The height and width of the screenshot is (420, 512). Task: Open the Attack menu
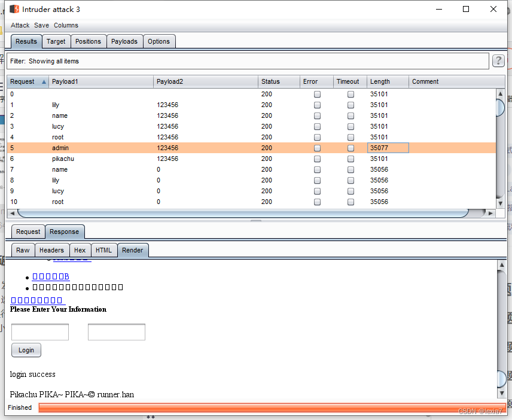20,25
